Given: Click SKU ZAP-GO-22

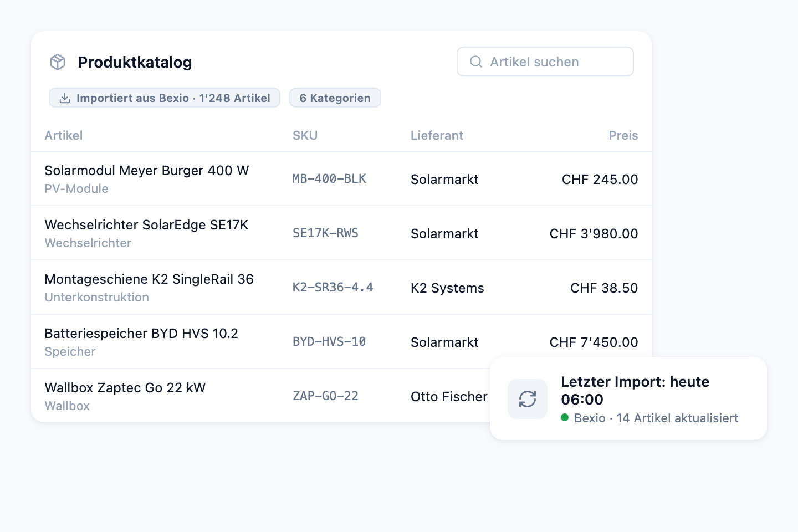Looking at the screenshot, I should point(325,396).
